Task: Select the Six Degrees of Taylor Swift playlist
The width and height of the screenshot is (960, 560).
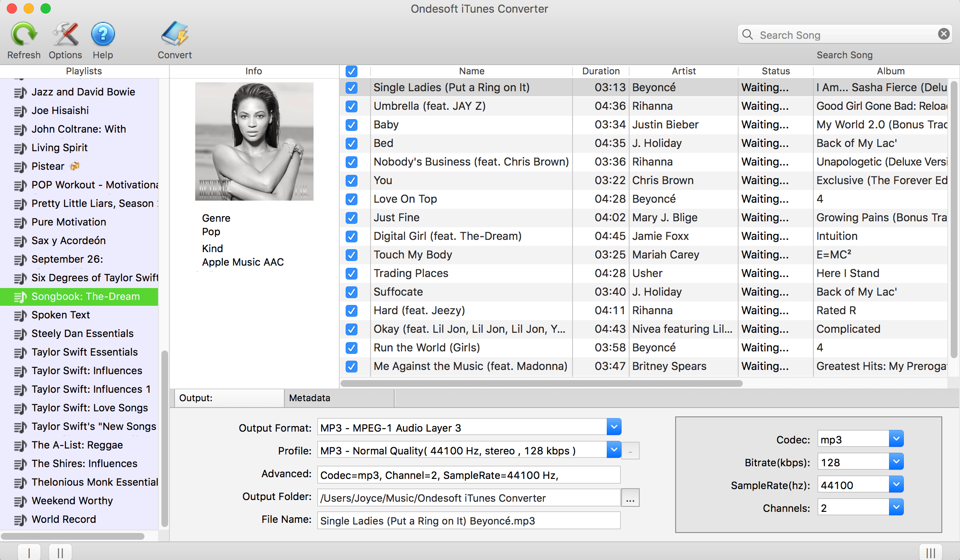Action: (95, 277)
